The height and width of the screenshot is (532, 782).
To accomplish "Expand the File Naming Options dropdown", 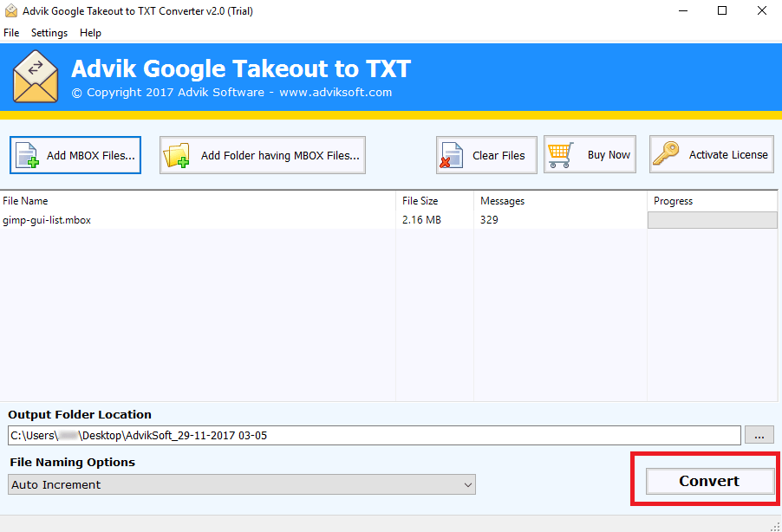I will [x=242, y=484].
